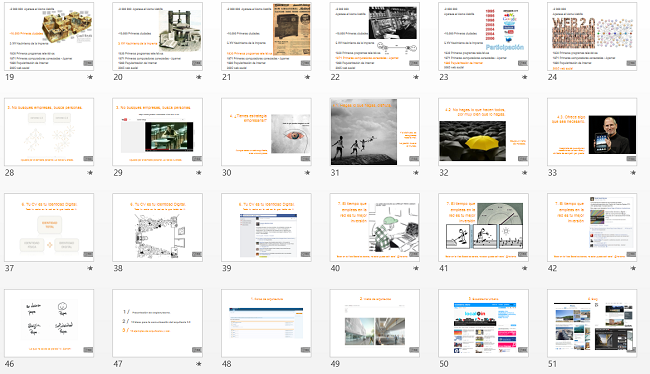The image size is (650, 374).
Task: Click the star icon under slide 47
Action: [x=199, y=364]
